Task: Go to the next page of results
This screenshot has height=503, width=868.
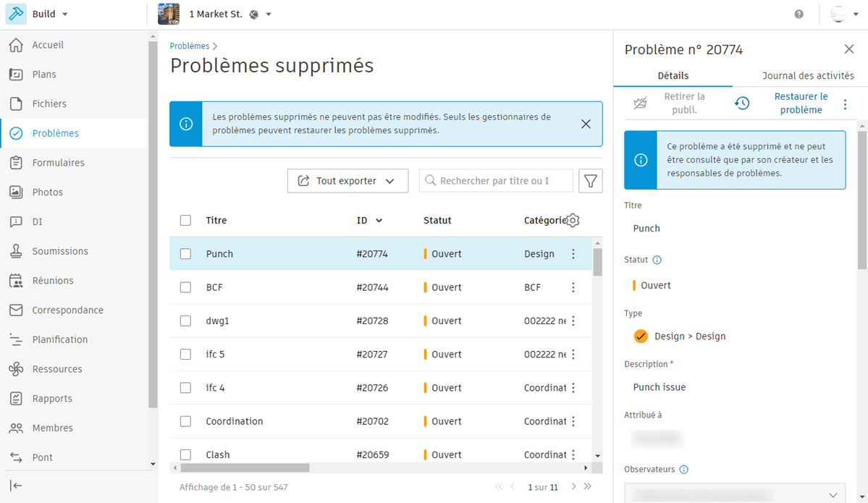Action: click(x=573, y=487)
